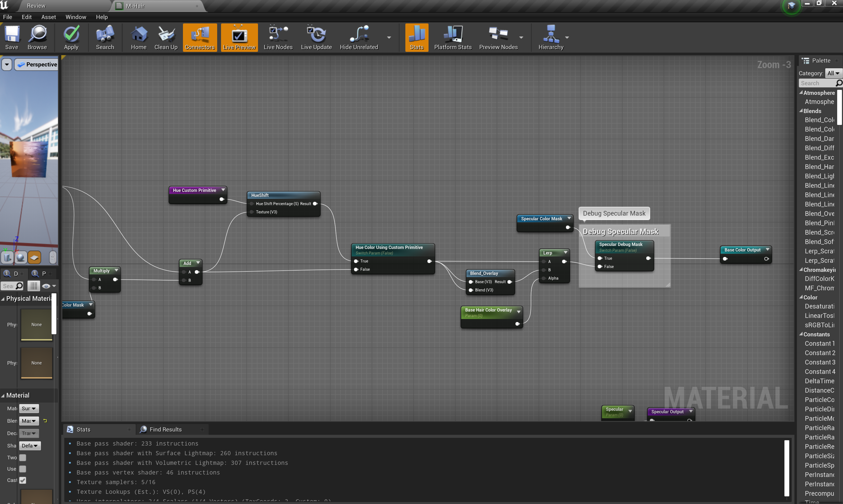Click the Unreal Engine logo icon
Viewport: 843px width, 504px height.
coord(4,5)
